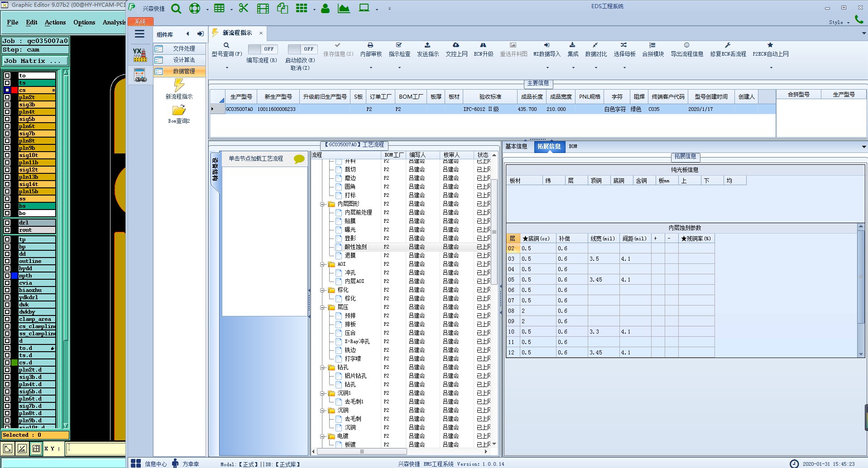Switch to the 基本信息 tab

516,146
